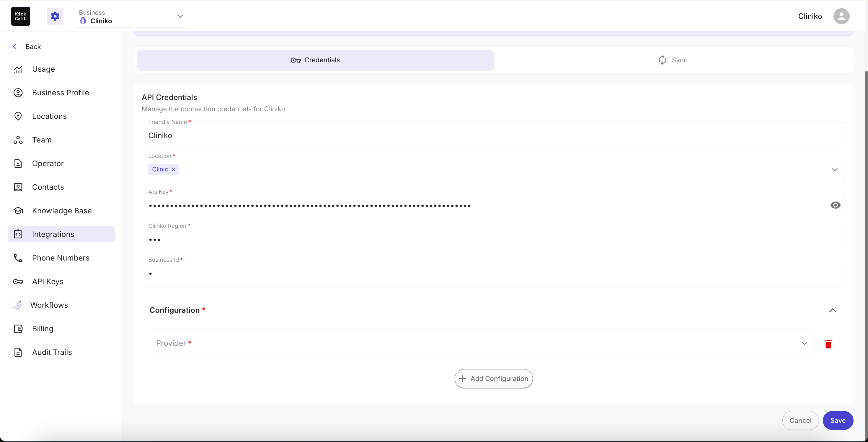The width and height of the screenshot is (868, 442).
Task: Click the plus icon in Add Configuration
Action: pos(463,378)
